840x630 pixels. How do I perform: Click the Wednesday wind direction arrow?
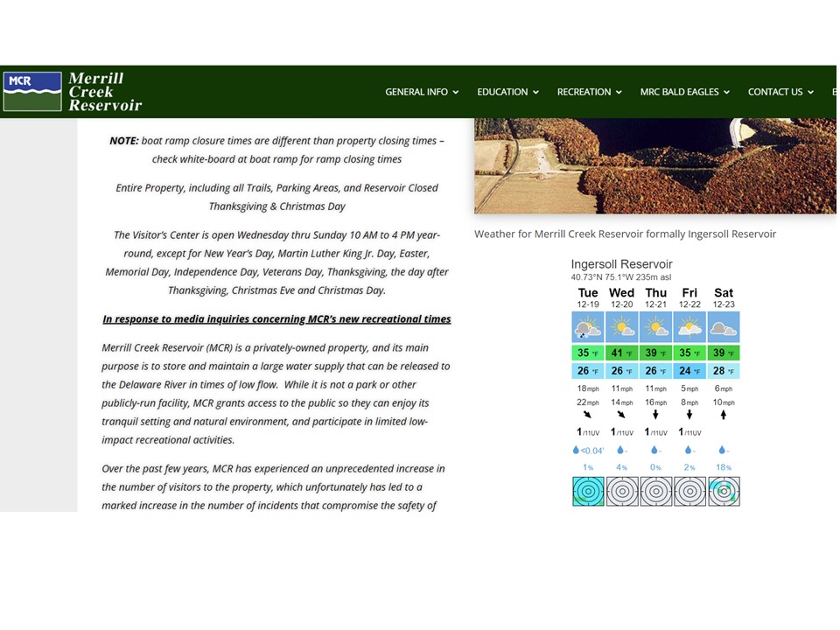tap(621, 415)
